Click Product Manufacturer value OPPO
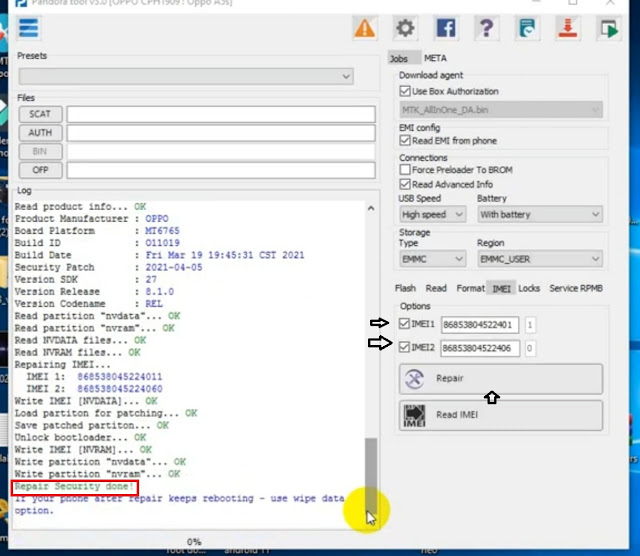Screen dimensions: 640x556 pyautogui.click(x=157, y=219)
